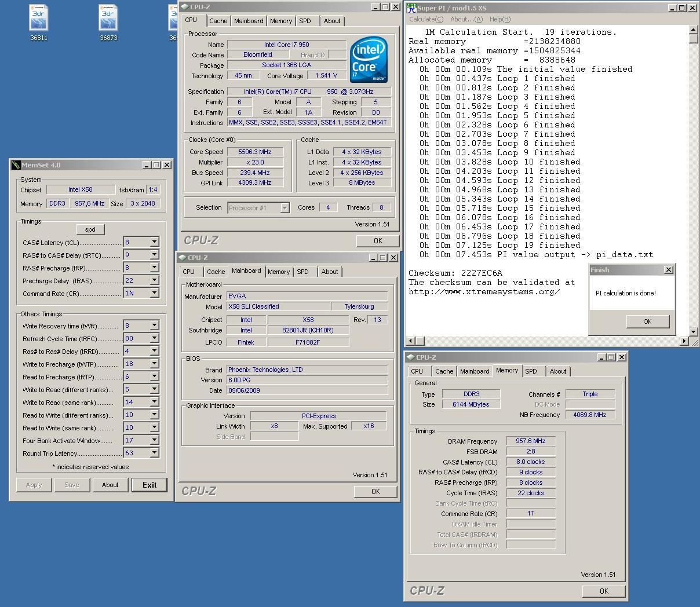Open Help menu in Super PI

click(x=500, y=19)
